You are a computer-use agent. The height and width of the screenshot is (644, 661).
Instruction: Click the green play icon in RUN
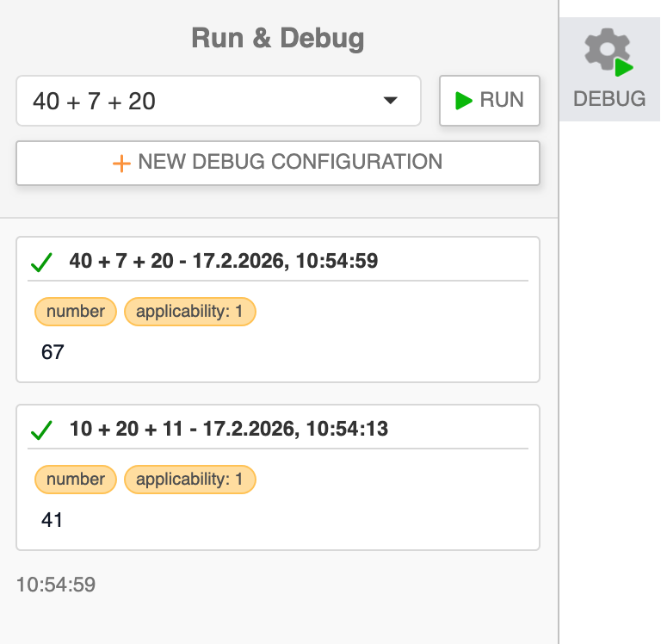point(464,101)
